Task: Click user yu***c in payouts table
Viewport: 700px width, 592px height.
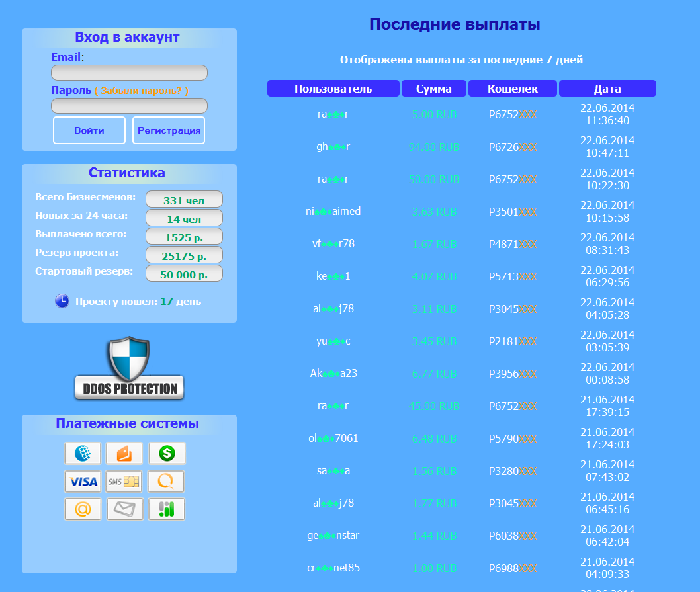Action: (x=333, y=341)
